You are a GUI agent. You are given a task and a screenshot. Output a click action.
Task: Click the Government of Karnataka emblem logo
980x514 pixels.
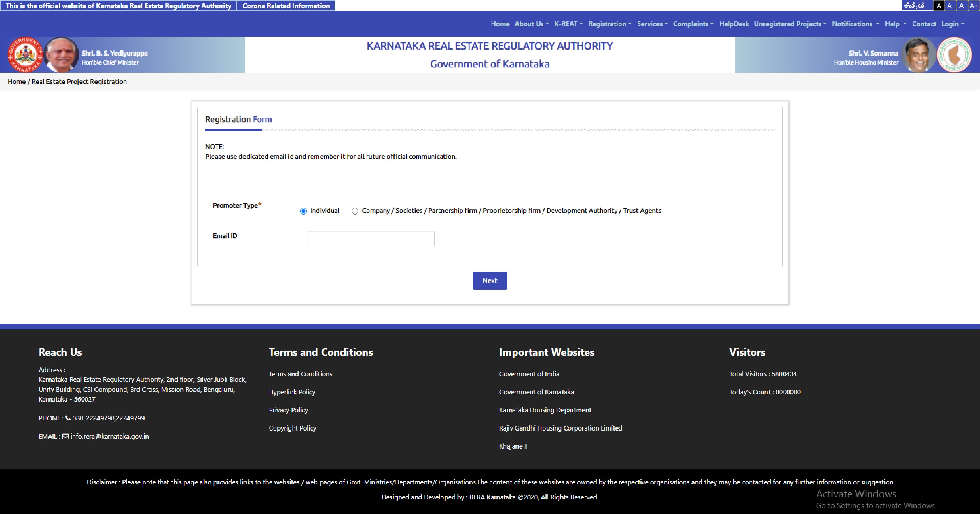[25, 54]
